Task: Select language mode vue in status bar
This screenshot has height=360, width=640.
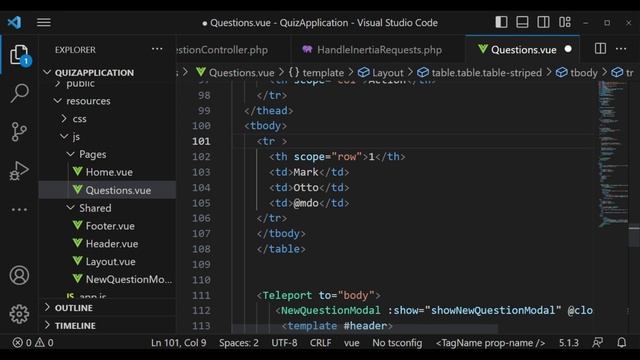Action: click(351, 343)
